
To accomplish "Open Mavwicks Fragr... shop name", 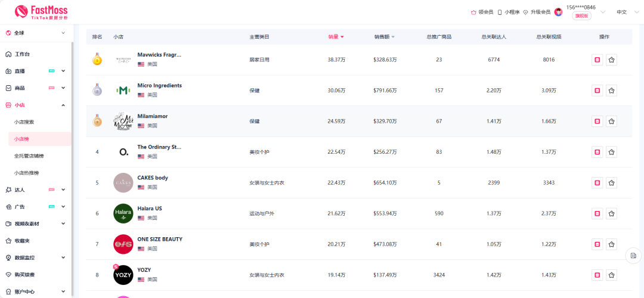I will click(159, 55).
